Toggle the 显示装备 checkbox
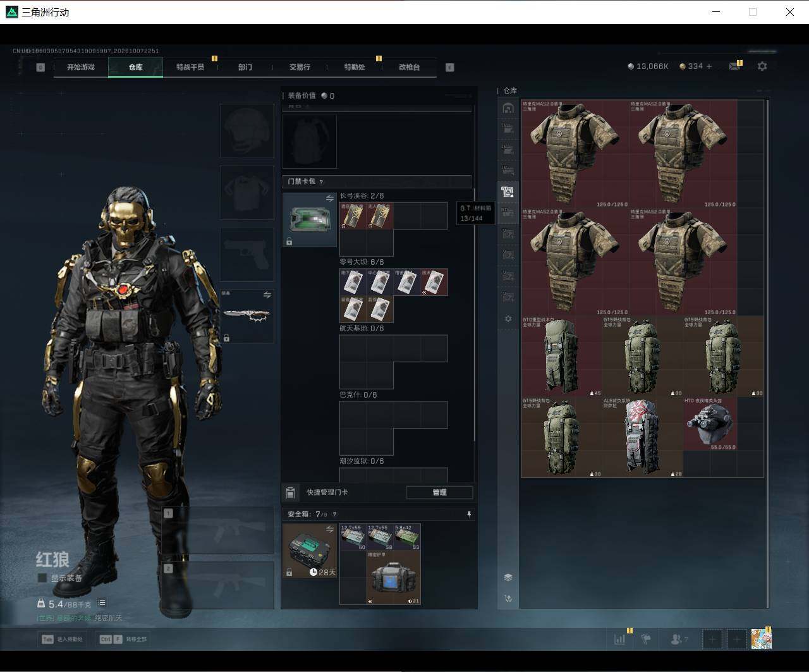Viewport: 809px width, 672px height. pyautogui.click(x=42, y=578)
